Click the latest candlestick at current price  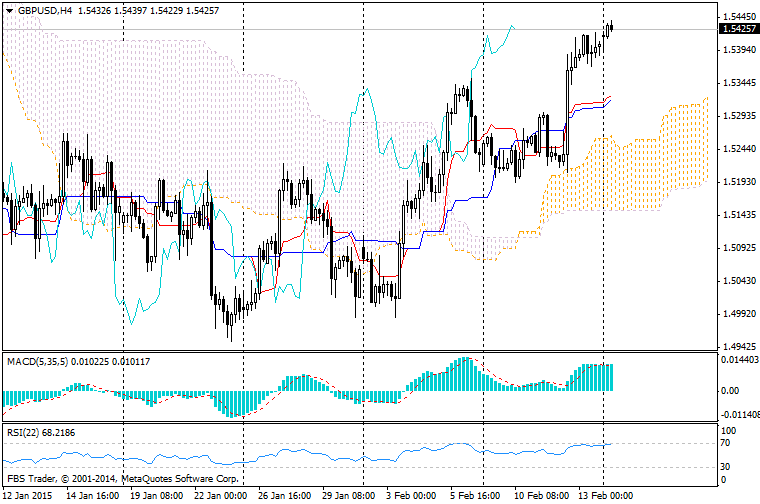612,27
